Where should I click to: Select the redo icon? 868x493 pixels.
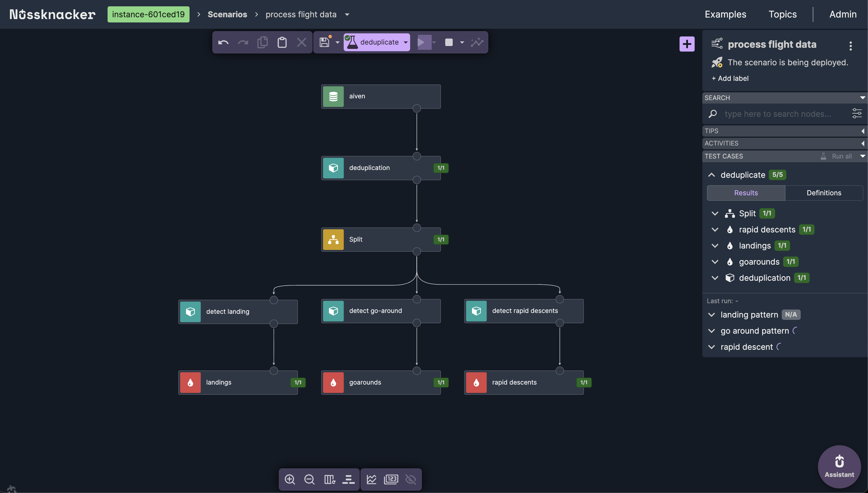[243, 42]
